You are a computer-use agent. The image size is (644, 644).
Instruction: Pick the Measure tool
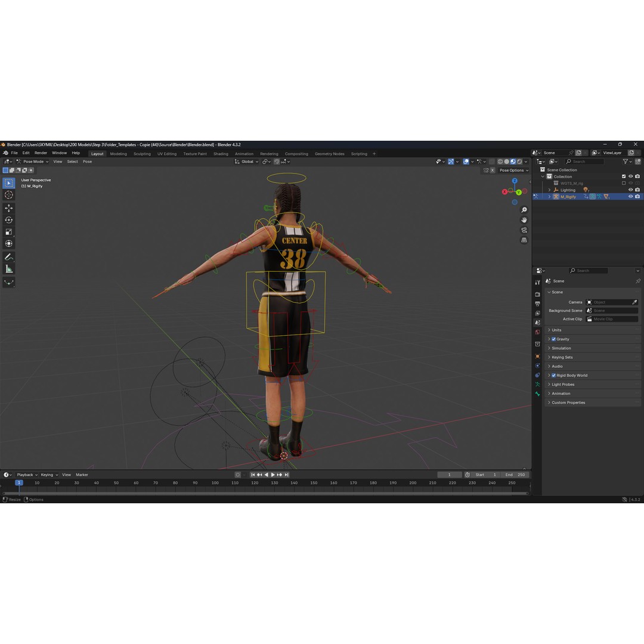[x=8, y=269]
